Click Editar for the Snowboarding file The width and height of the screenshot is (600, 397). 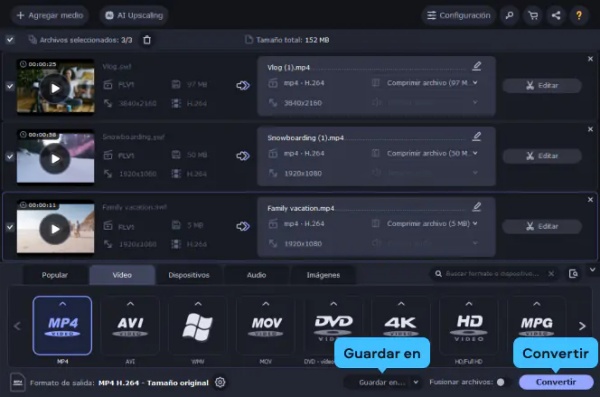(542, 156)
